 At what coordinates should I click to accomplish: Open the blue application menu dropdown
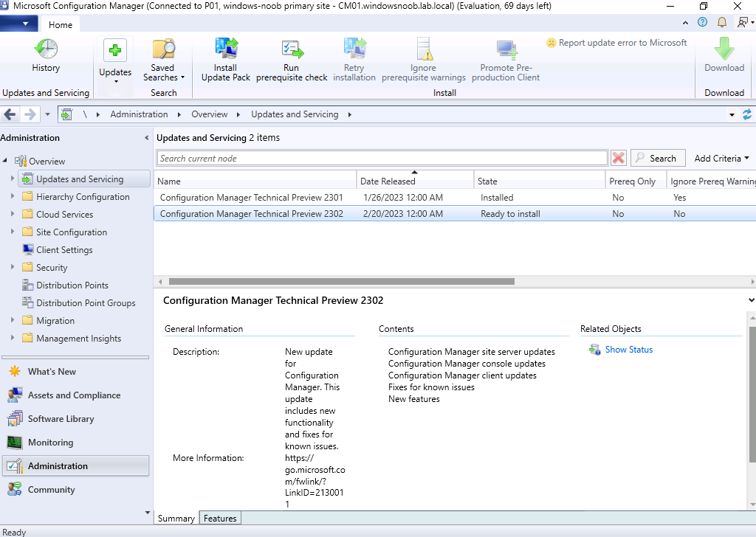[18, 24]
